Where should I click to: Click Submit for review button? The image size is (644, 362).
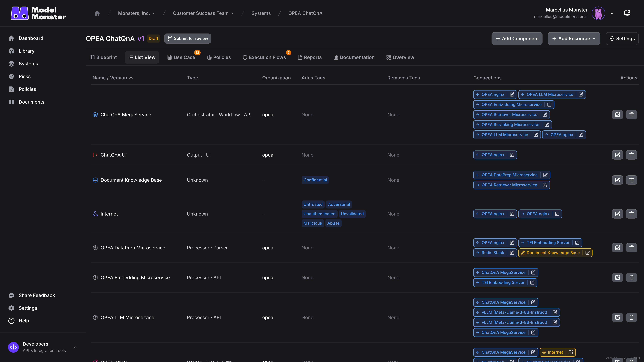[187, 38]
